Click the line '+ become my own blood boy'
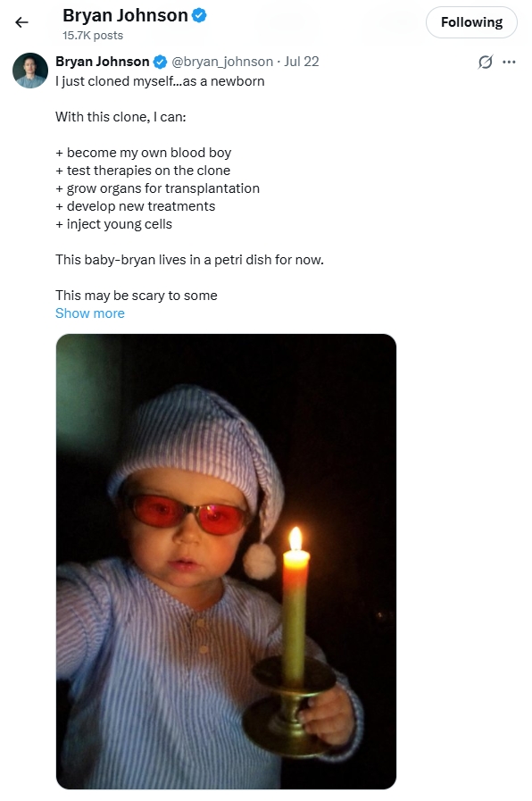 tap(144, 153)
